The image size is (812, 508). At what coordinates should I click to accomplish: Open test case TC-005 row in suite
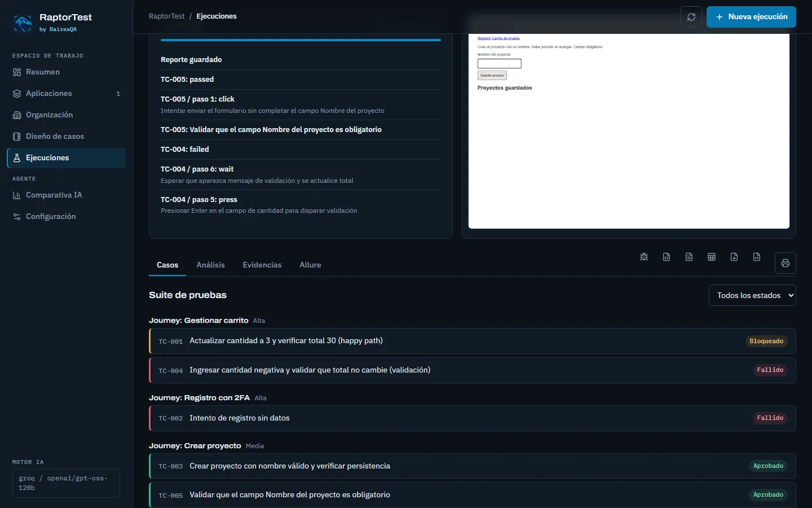click(473, 495)
